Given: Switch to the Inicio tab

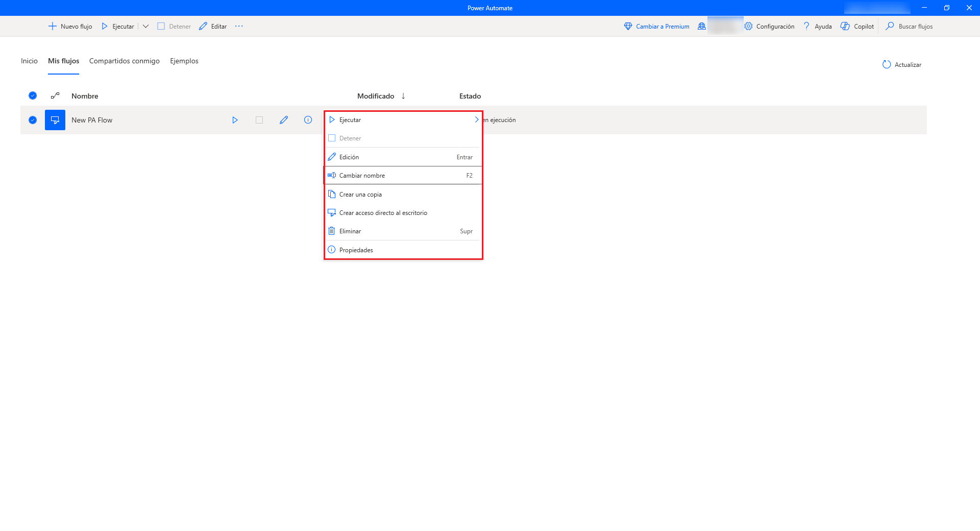Looking at the screenshot, I should coord(29,61).
